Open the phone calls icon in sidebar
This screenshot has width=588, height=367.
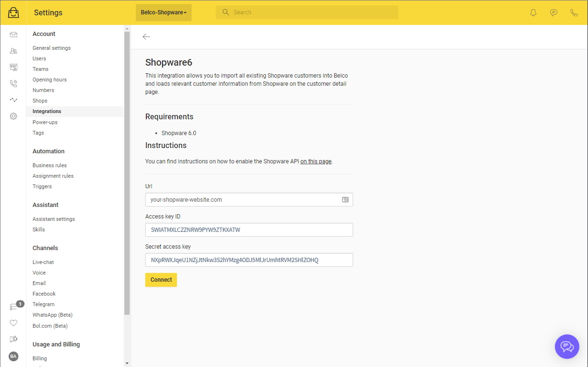click(x=13, y=83)
